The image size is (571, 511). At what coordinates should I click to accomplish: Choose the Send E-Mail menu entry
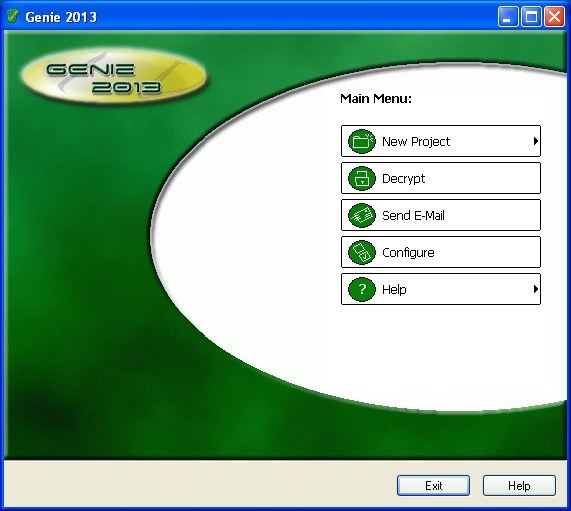pos(441,215)
